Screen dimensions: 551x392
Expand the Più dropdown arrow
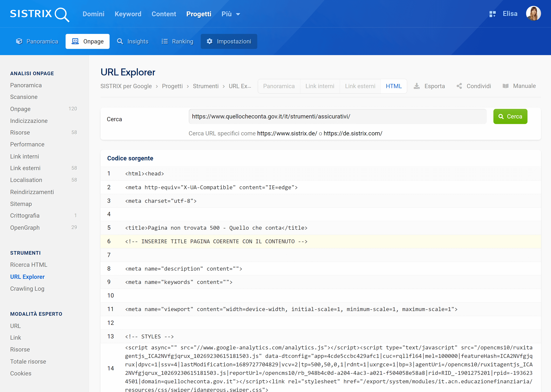pos(238,14)
